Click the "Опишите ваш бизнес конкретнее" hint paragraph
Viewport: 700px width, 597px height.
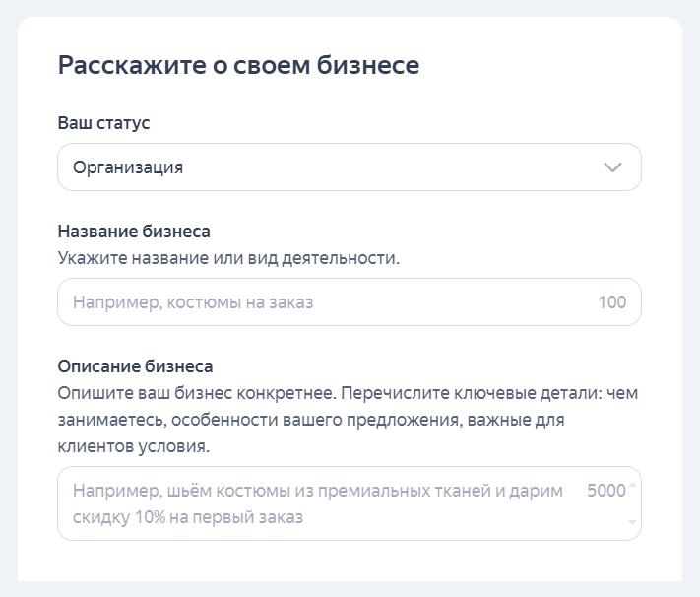click(x=348, y=393)
